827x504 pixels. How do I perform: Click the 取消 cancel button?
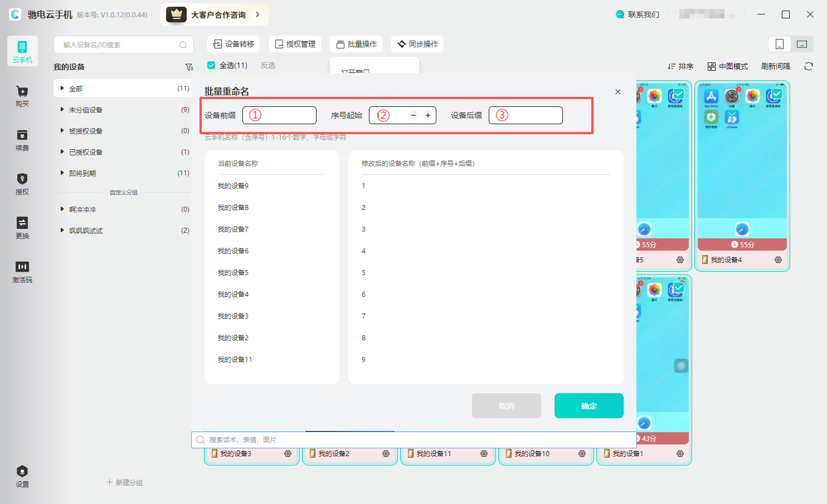pos(506,406)
